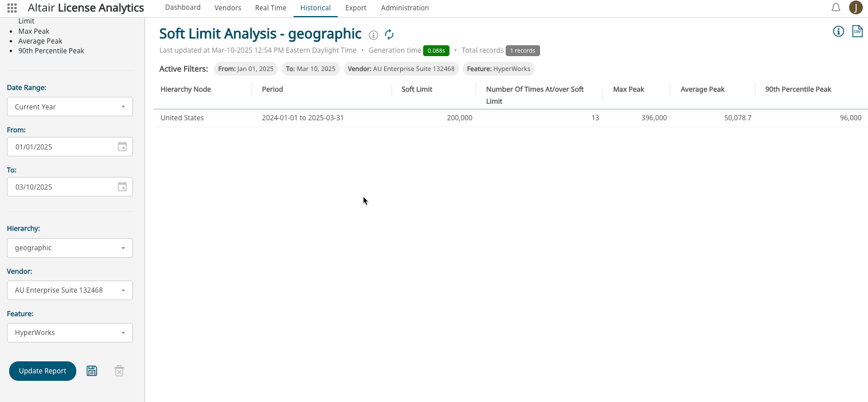This screenshot has width=868, height=402.
Task: Click the 1 records badge
Action: [x=523, y=50]
